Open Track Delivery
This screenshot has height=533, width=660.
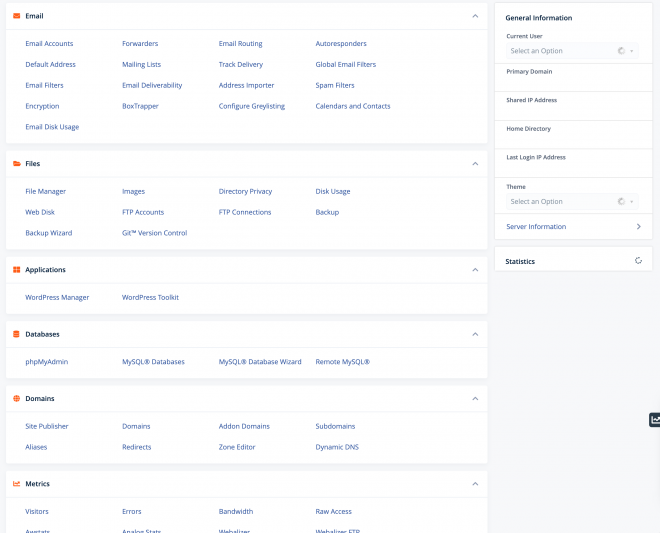coord(241,64)
